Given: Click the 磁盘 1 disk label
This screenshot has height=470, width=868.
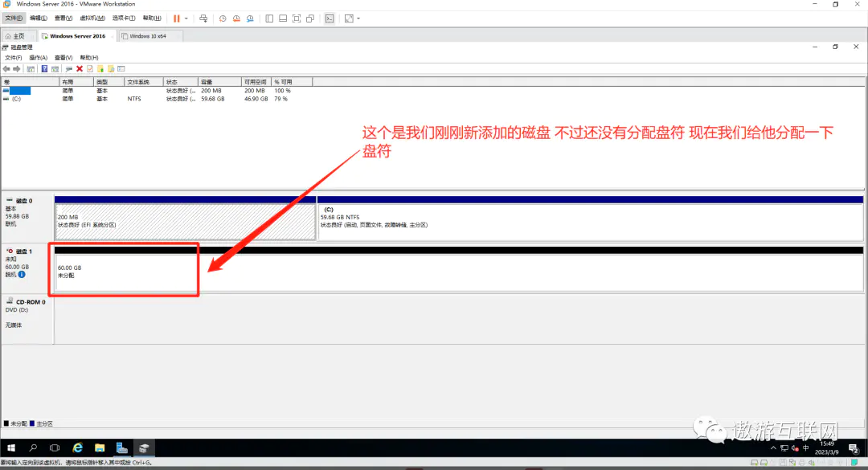Looking at the screenshot, I should pos(24,251).
